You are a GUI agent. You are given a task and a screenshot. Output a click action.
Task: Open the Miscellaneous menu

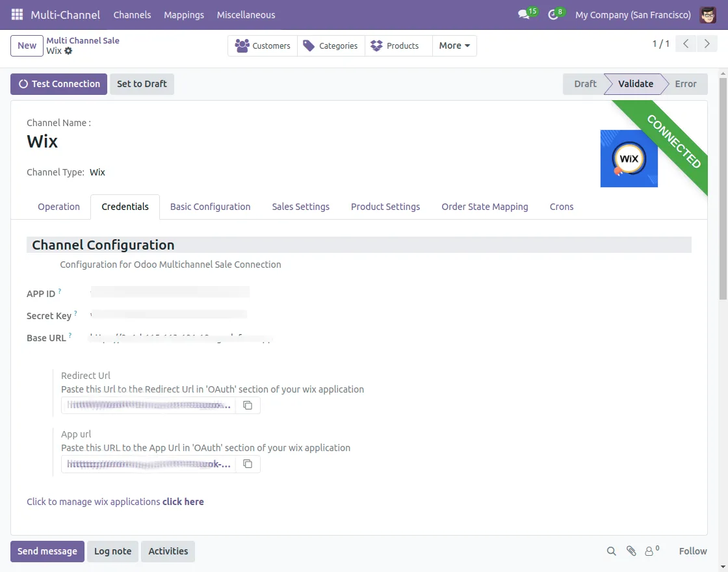(x=246, y=15)
